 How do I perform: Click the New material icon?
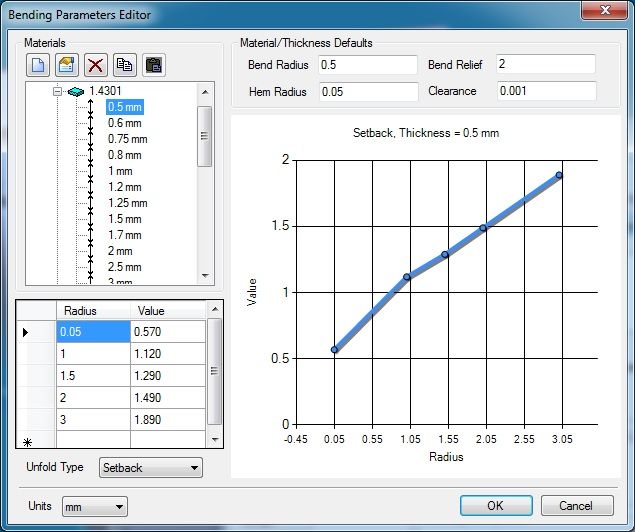[x=38, y=66]
